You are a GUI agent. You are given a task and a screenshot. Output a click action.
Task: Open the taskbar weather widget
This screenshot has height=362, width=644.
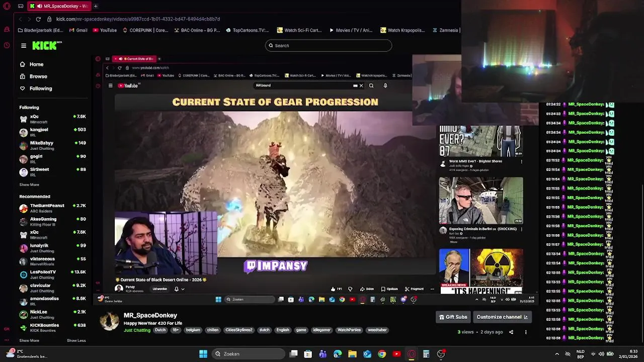tap(26, 354)
